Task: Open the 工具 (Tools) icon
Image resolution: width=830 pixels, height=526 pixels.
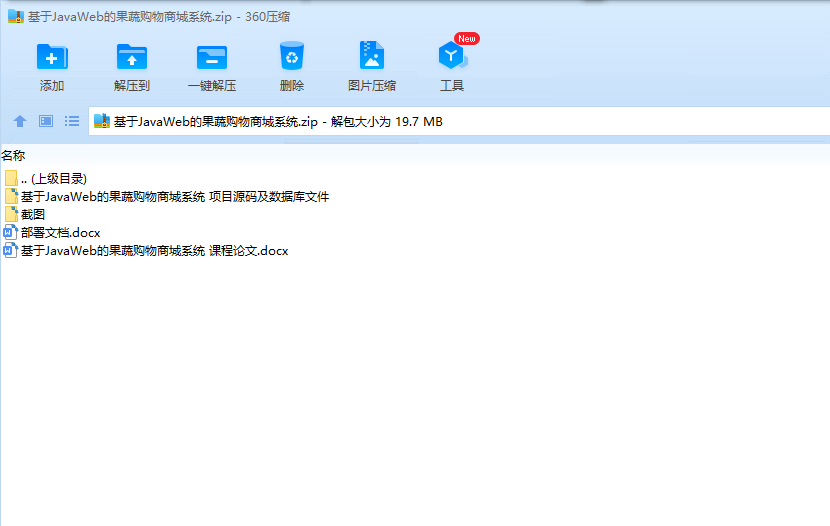Action: coord(452,56)
